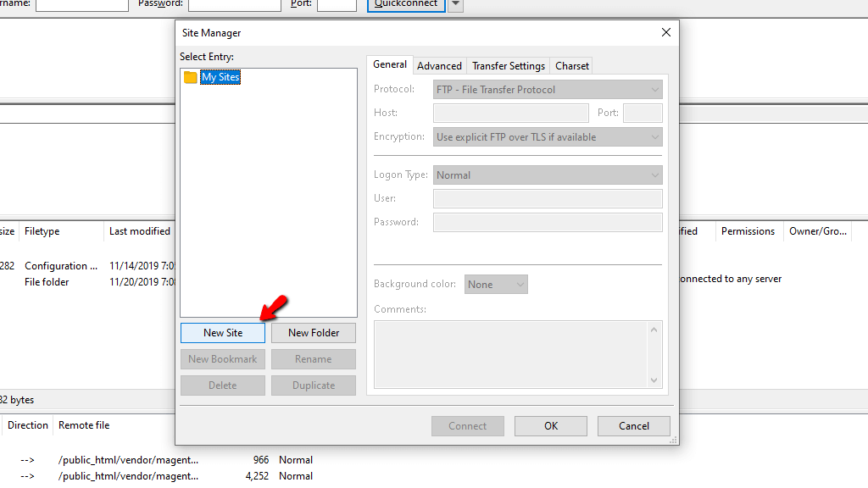
Task: Focus the quickconnect bar Password field
Action: pyautogui.click(x=235, y=4)
